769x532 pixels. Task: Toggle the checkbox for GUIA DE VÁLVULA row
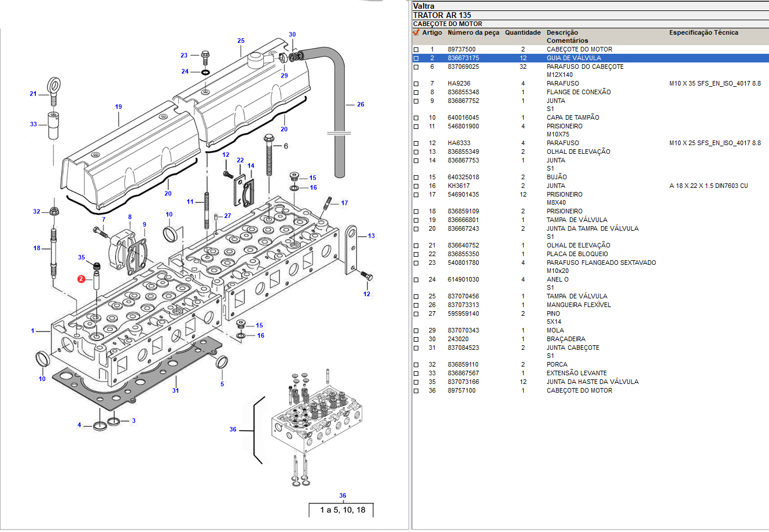416,58
